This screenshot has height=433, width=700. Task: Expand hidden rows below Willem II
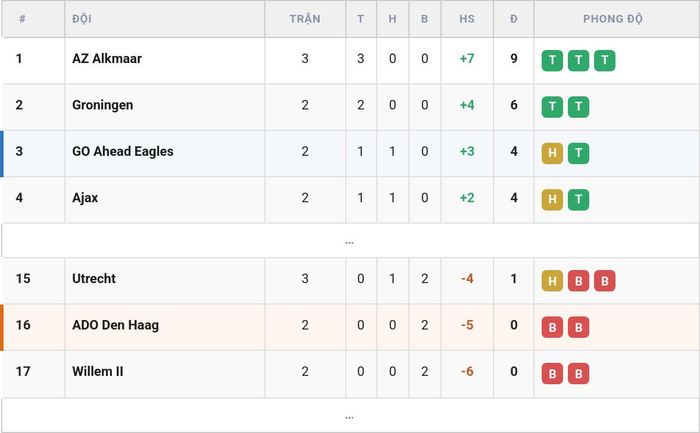(350, 416)
